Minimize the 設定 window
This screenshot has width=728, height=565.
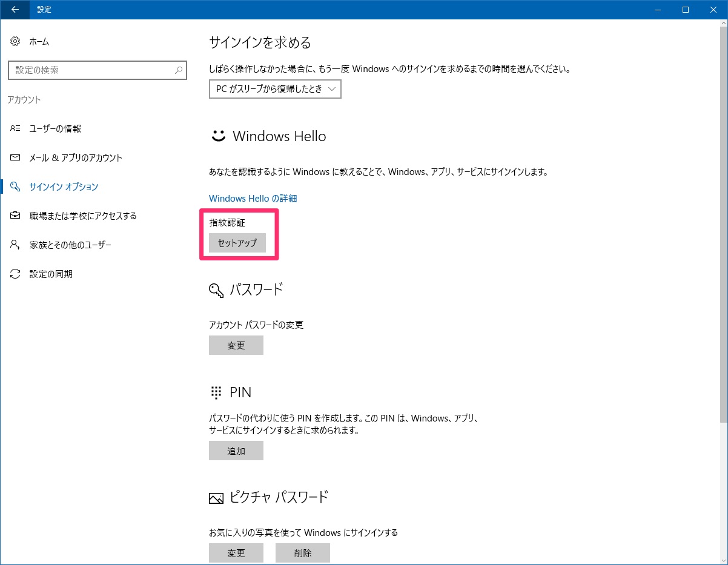click(x=658, y=9)
